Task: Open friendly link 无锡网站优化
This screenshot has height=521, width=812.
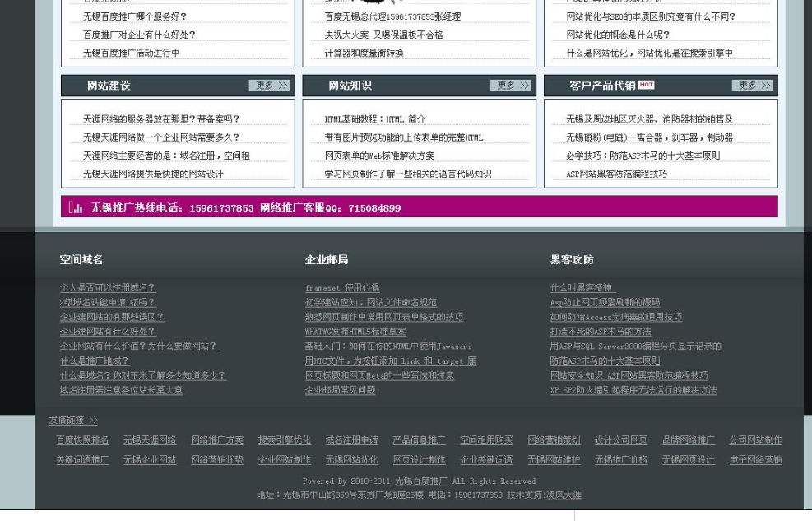Action: tap(351, 459)
